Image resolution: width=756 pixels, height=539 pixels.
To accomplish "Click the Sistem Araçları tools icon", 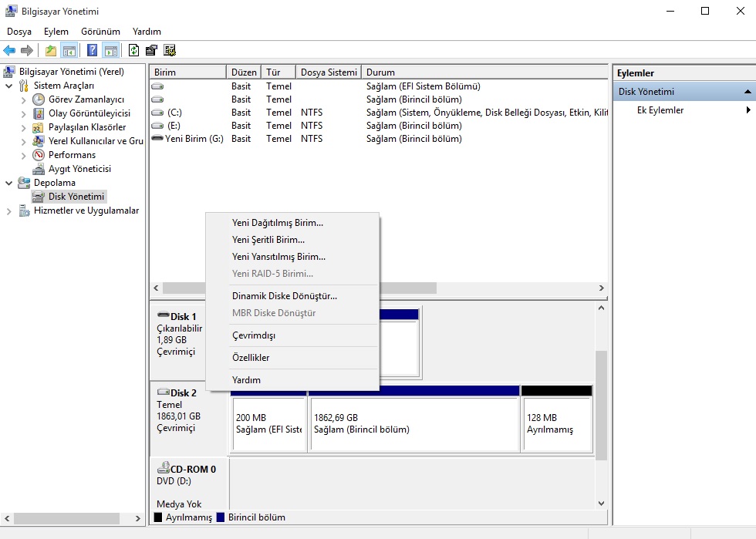I will coord(24,86).
